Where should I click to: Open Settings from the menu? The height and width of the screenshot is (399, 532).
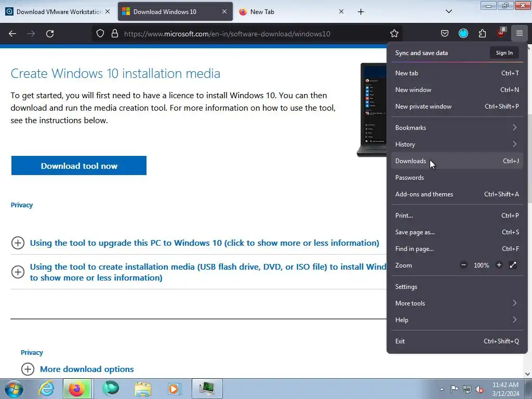(457, 287)
